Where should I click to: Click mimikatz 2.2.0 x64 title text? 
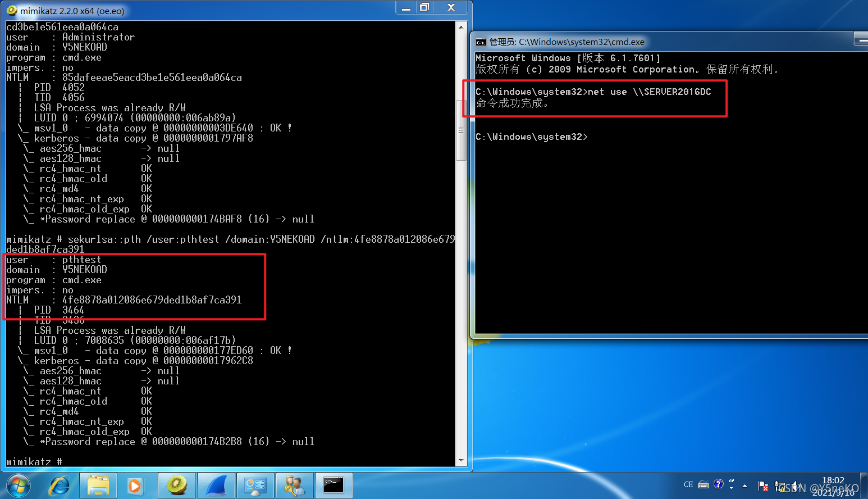pos(72,11)
